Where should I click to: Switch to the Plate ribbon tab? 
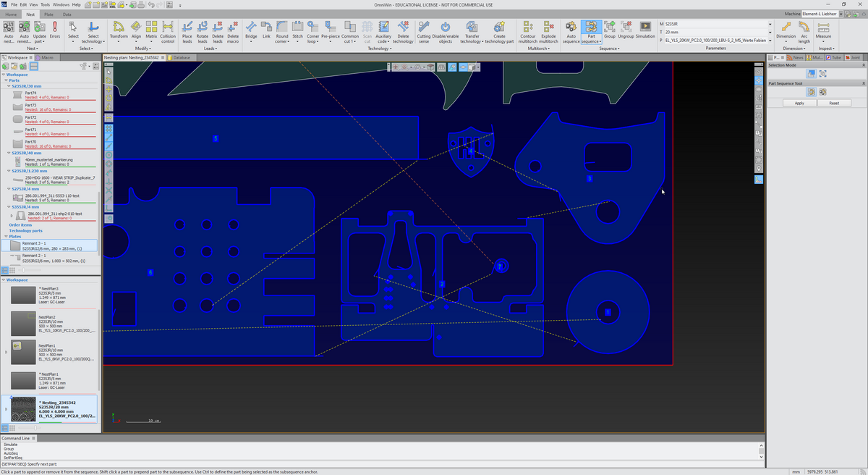tap(48, 14)
